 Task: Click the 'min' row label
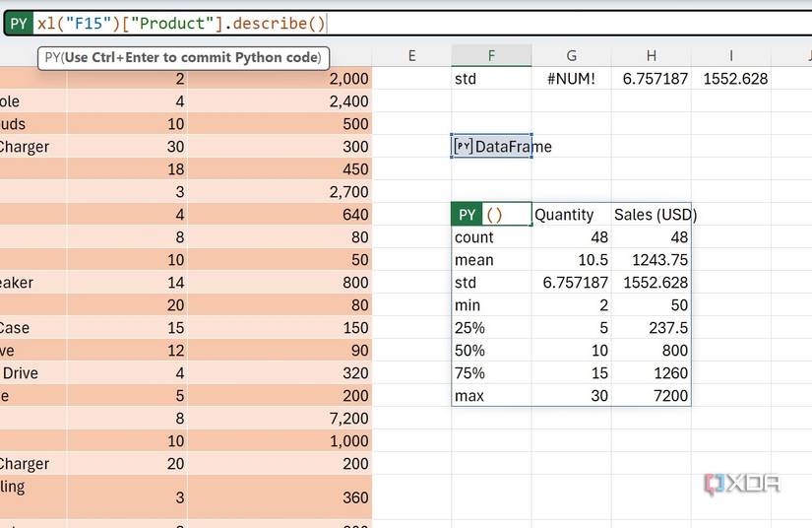[x=491, y=305]
